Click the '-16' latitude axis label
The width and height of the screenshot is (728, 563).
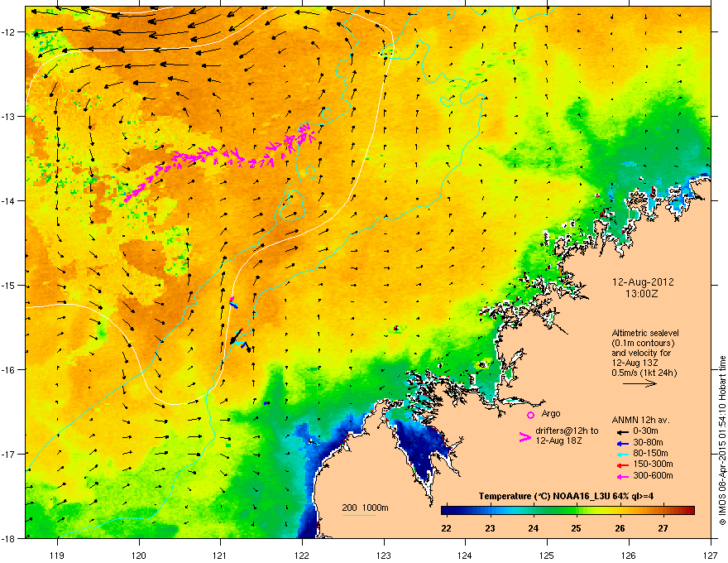(x=8, y=370)
